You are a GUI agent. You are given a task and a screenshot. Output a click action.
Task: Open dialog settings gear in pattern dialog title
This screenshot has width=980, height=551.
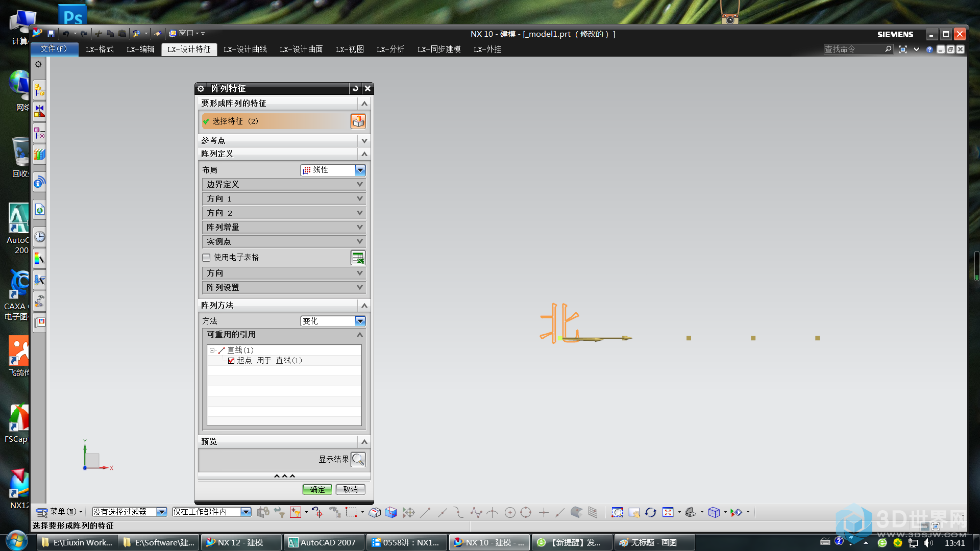[201, 89]
